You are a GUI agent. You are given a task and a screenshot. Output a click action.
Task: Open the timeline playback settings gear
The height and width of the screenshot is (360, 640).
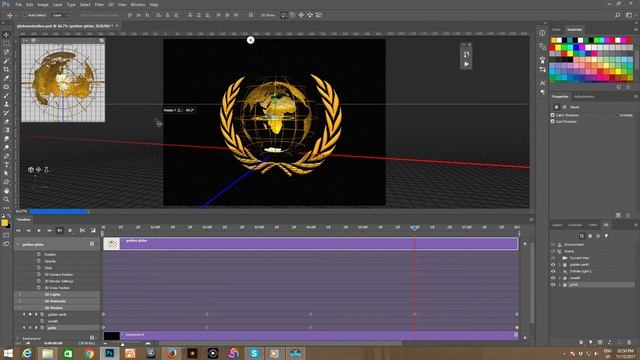[70, 231]
